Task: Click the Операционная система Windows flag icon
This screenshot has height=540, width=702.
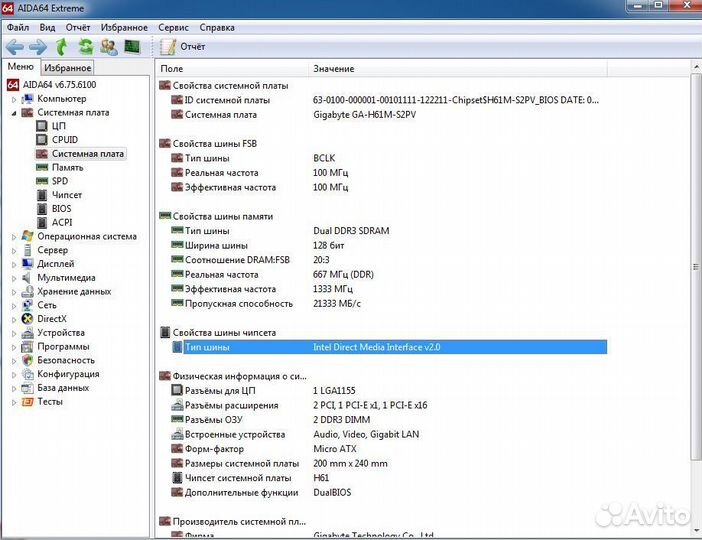Action: coord(28,236)
